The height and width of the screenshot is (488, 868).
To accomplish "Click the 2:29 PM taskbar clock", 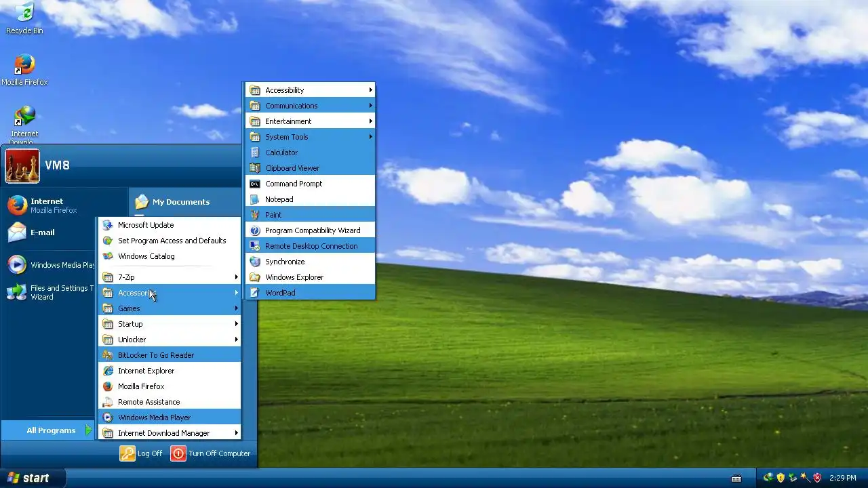I will click(843, 478).
